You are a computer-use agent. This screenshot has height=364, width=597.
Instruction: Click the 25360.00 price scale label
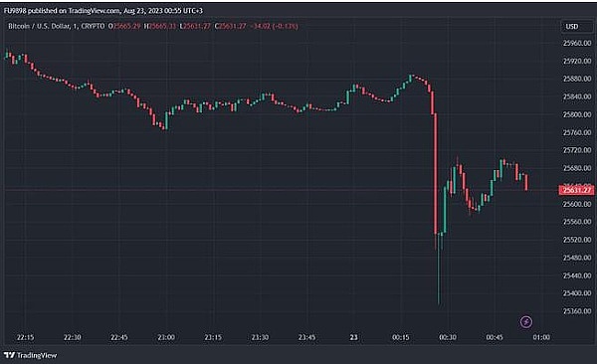[577, 311]
